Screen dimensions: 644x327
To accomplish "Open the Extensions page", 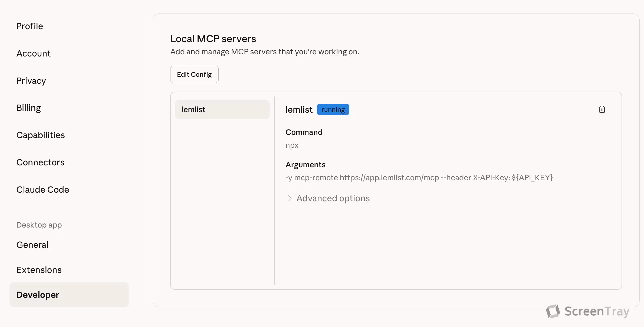I will pyautogui.click(x=39, y=270).
